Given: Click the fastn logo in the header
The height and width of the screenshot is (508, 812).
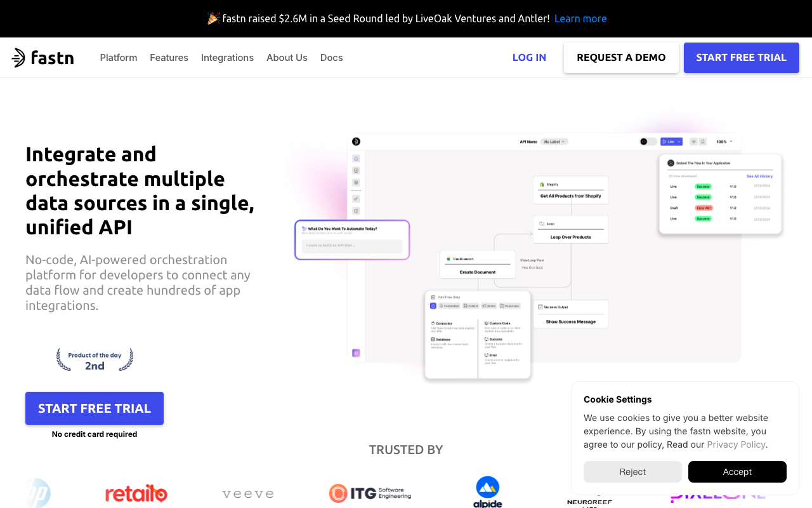Looking at the screenshot, I should click(43, 58).
